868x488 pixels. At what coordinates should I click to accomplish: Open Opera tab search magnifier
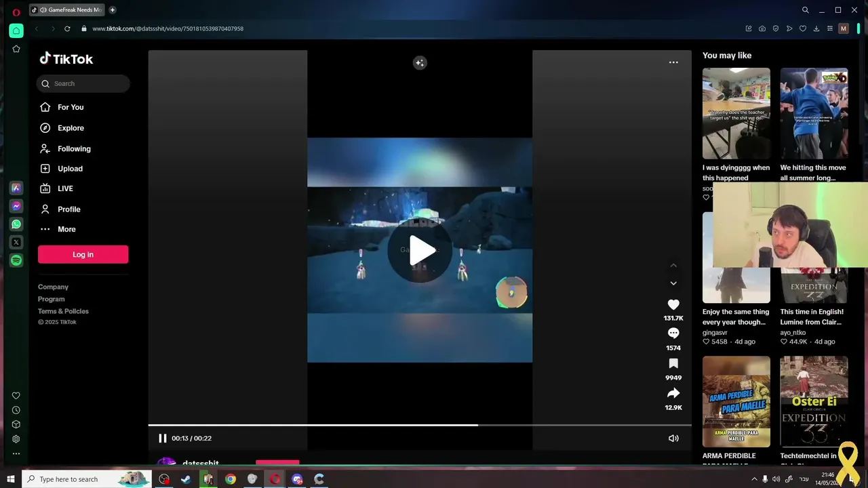806,10
